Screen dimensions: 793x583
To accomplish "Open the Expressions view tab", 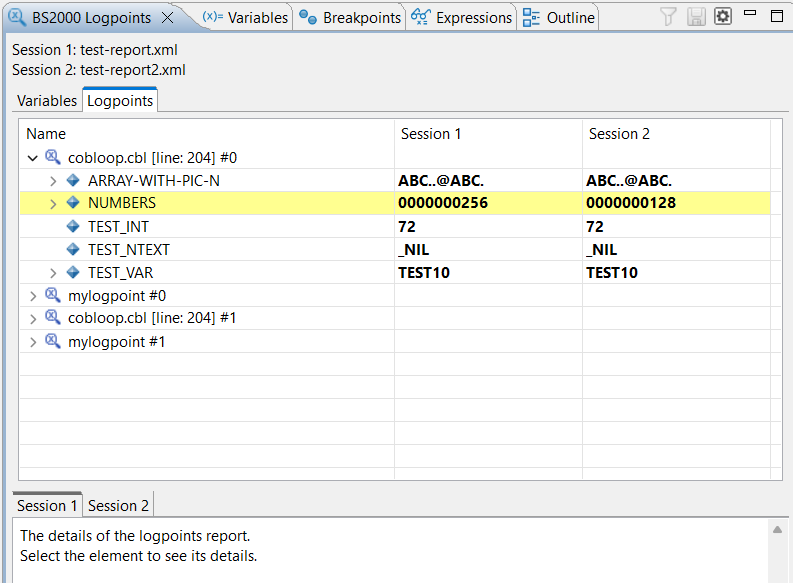I will click(463, 18).
